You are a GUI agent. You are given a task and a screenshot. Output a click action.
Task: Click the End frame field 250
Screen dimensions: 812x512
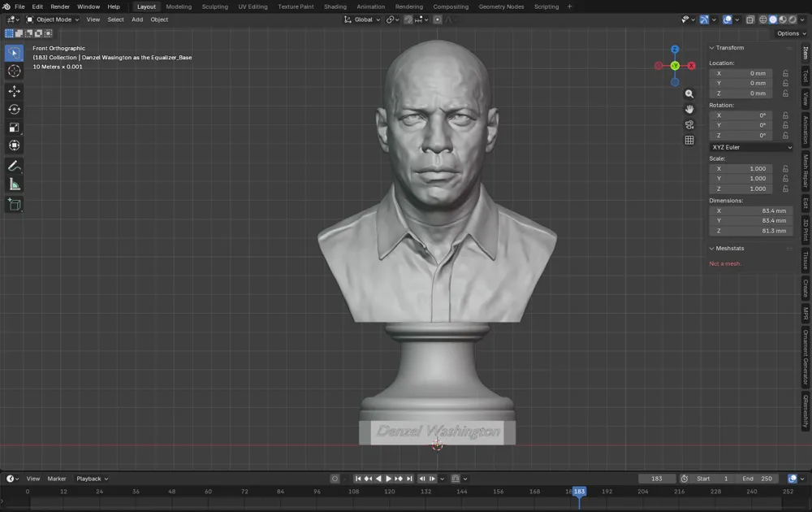757,479
